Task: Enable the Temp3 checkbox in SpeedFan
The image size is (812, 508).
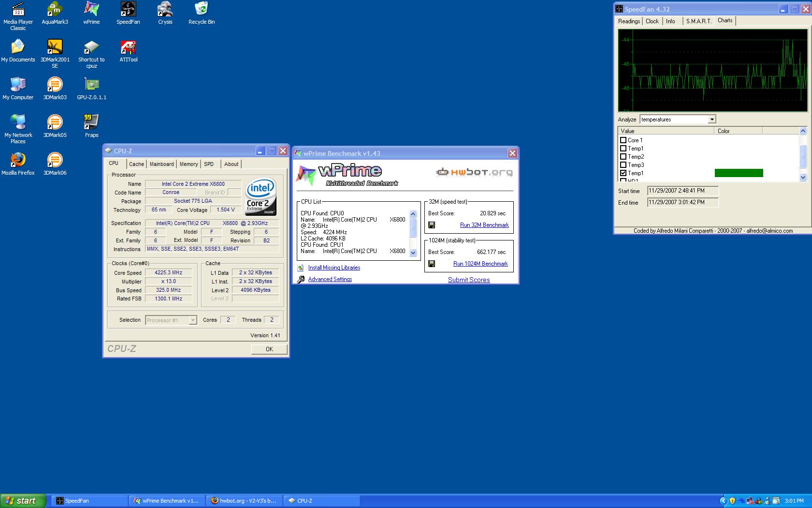Action: point(623,165)
